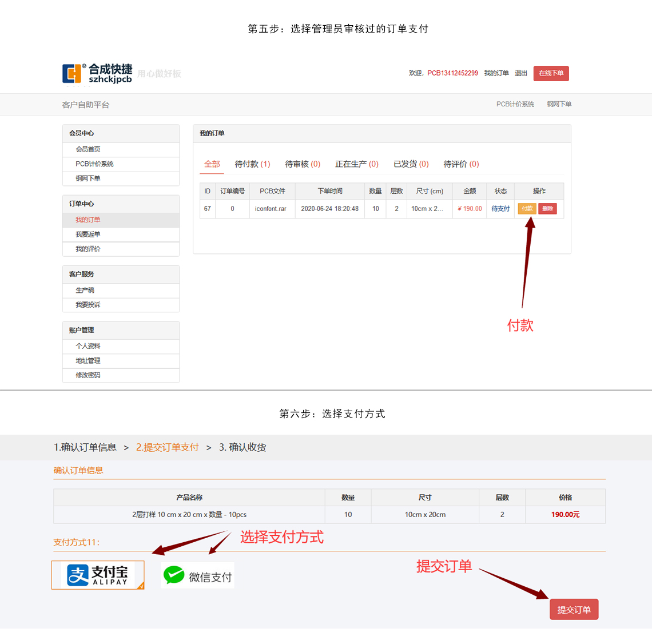Open the 正在生产 (0) tab

[357, 164]
